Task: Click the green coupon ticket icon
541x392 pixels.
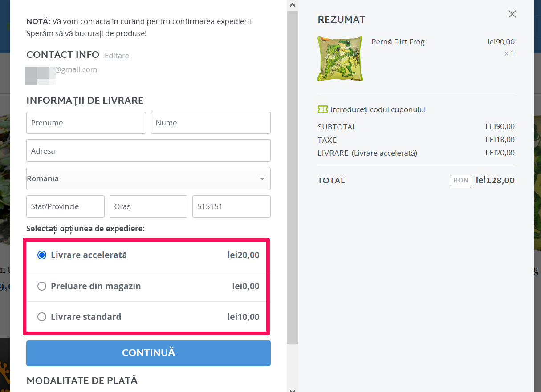Action: (322, 109)
